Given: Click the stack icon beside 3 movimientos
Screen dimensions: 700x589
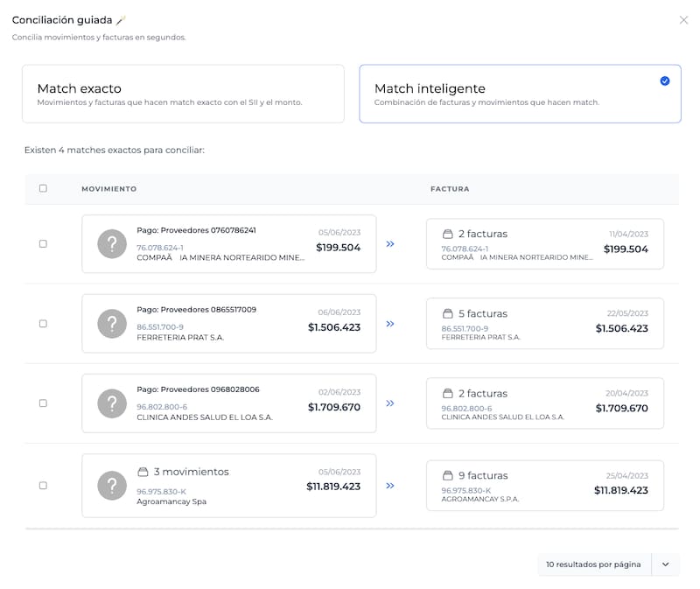Looking at the screenshot, I should pyautogui.click(x=143, y=472).
